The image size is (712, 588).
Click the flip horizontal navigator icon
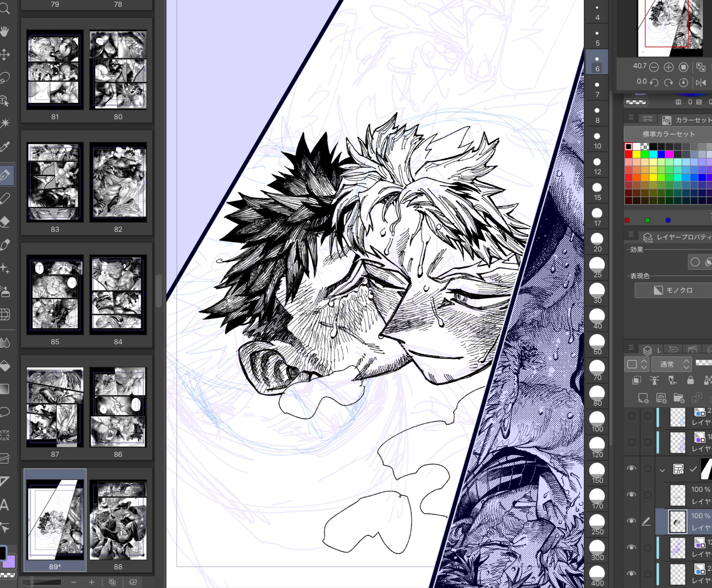pos(700,83)
